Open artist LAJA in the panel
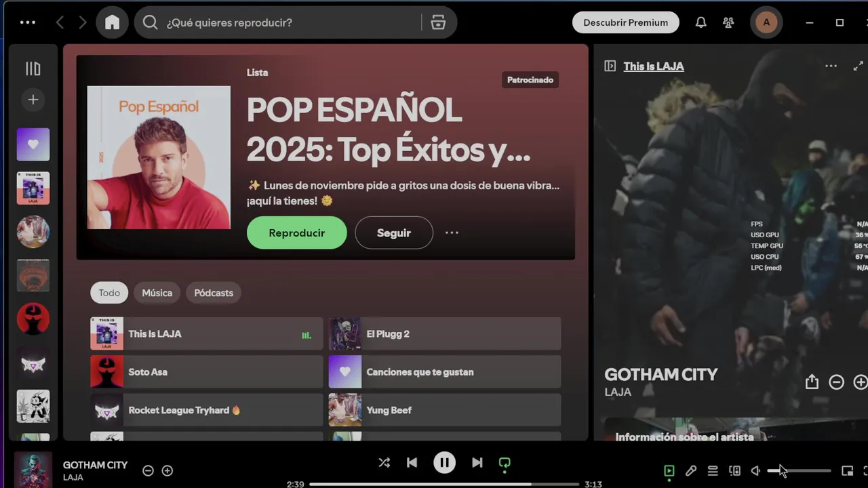The height and width of the screenshot is (488, 868). (x=618, y=392)
